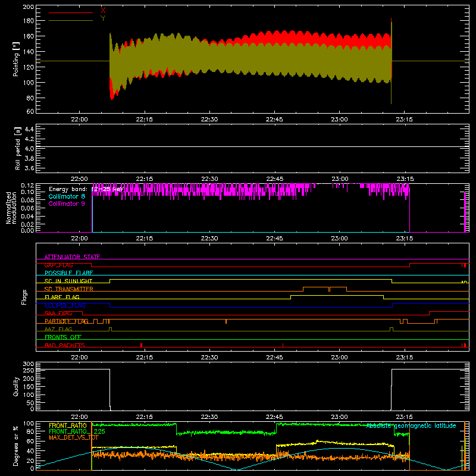Select the red X legend letter
476x476 pixels.
(103, 10)
